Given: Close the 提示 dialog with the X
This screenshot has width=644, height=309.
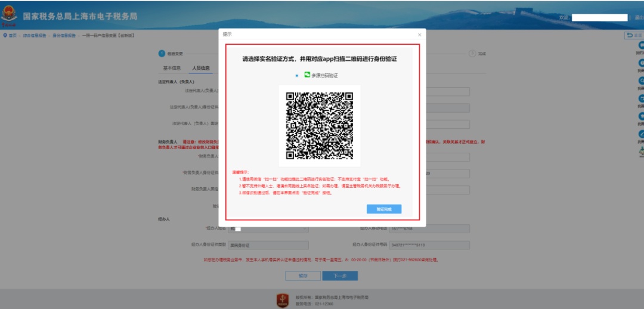Looking at the screenshot, I should [419, 35].
